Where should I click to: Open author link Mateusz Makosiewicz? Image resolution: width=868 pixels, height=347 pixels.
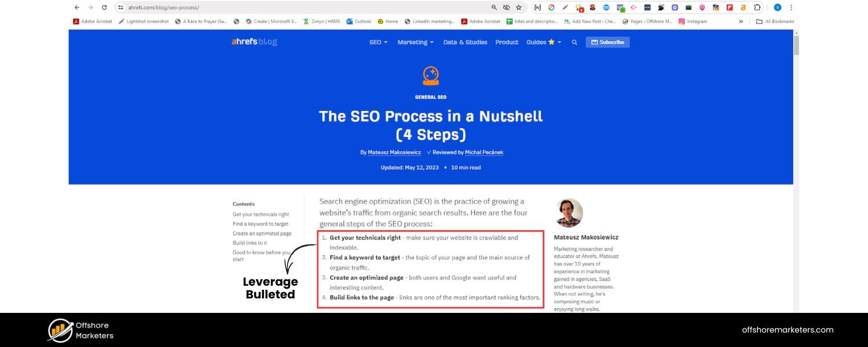(x=394, y=153)
